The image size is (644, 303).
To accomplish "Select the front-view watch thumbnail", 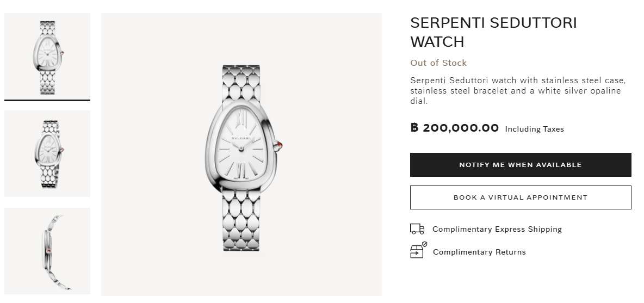I will (x=47, y=57).
